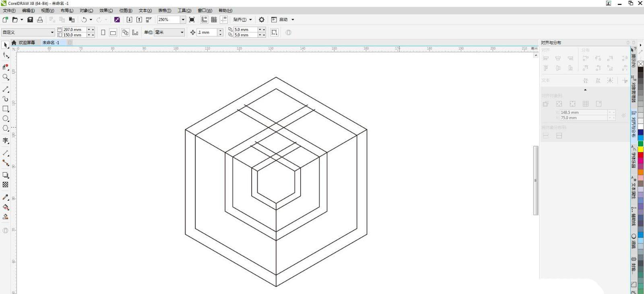Image resolution: width=644 pixels, height=294 pixels.
Task: Toggle the show grid button
Action: (x=214, y=20)
